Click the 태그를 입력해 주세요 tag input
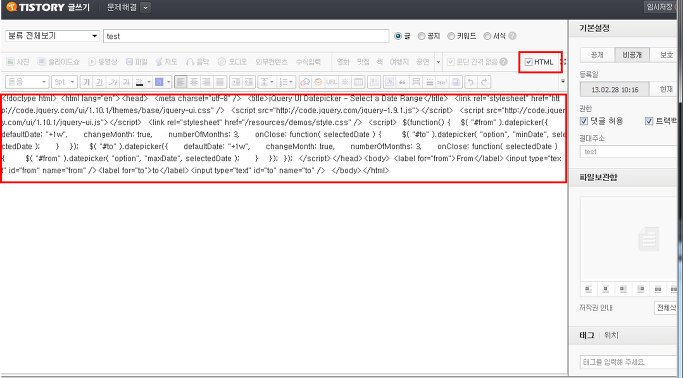Viewport: 683px width, 378px height. click(x=629, y=362)
